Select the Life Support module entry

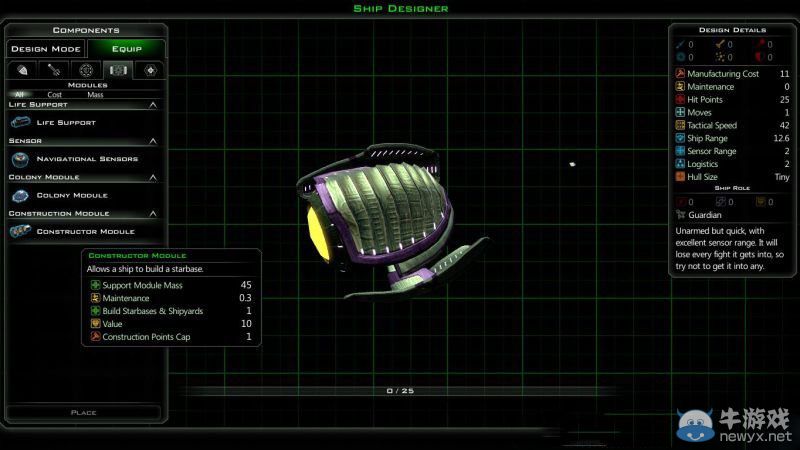click(84, 122)
